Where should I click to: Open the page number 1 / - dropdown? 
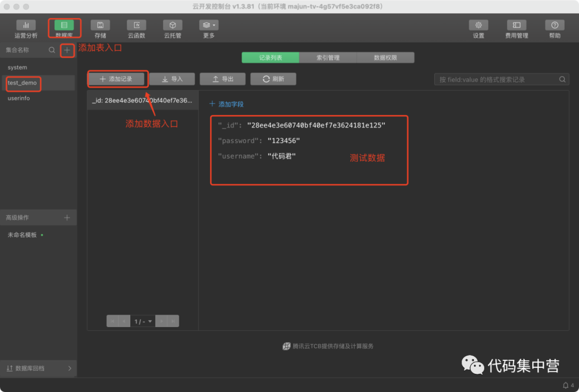pyautogui.click(x=143, y=321)
